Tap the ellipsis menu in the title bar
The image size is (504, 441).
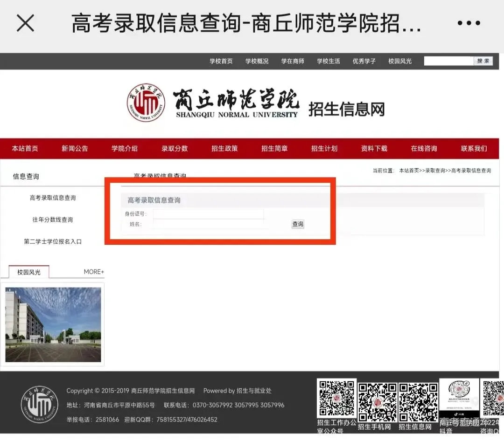pyautogui.click(x=468, y=22)
